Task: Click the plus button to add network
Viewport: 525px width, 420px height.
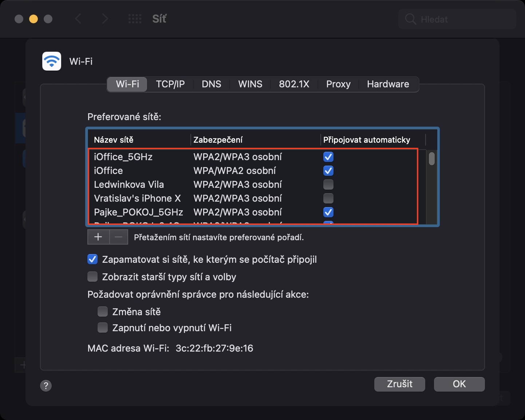Action: click(x=98, y=237)
